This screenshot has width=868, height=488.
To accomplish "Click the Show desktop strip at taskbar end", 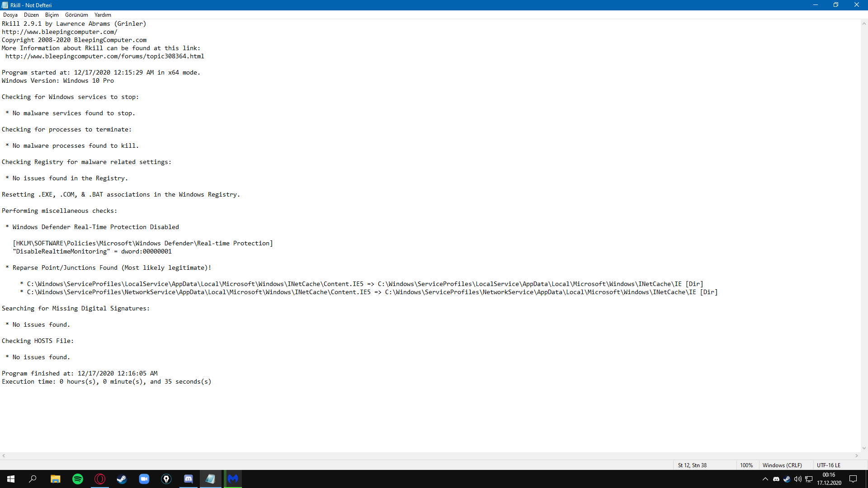I will click(866, 479).
